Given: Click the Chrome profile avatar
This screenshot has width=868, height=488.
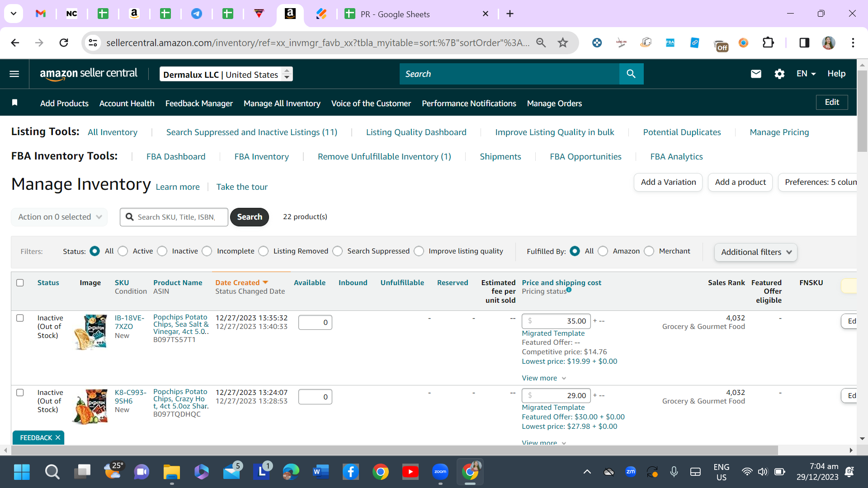Looking at the screenshot, I should [x=829, y=43].
